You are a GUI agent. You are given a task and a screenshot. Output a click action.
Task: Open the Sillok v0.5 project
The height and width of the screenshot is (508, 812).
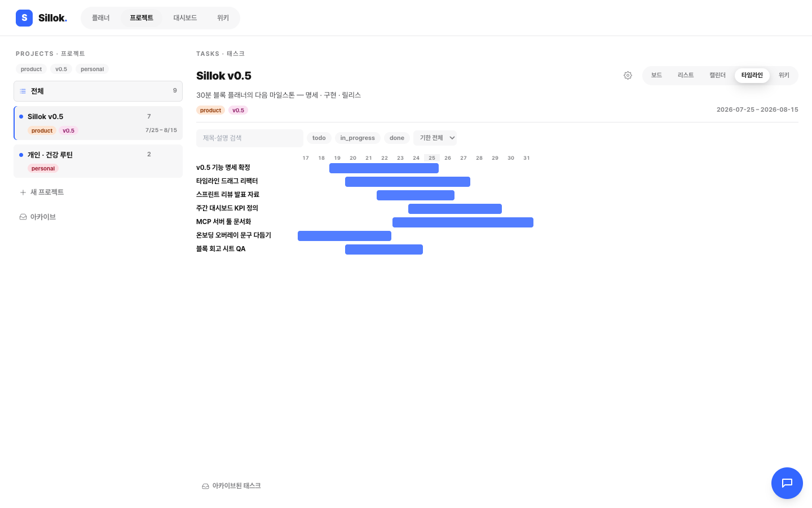point(98,123)
